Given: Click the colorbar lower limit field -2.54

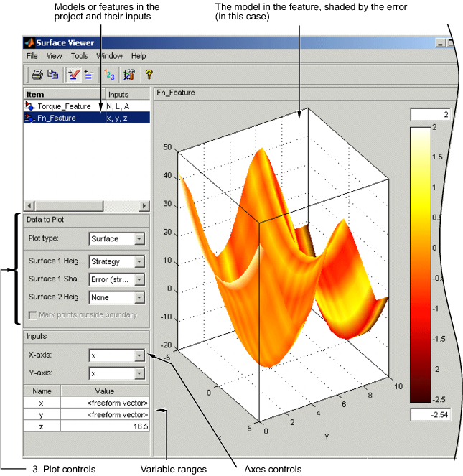Looking at the screenshot, I should 431,415.
